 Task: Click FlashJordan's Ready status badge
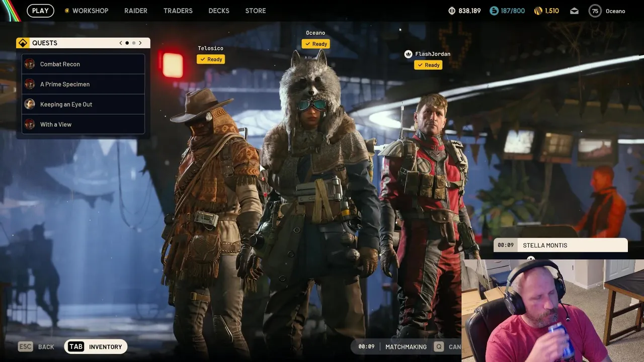(428, 65)
